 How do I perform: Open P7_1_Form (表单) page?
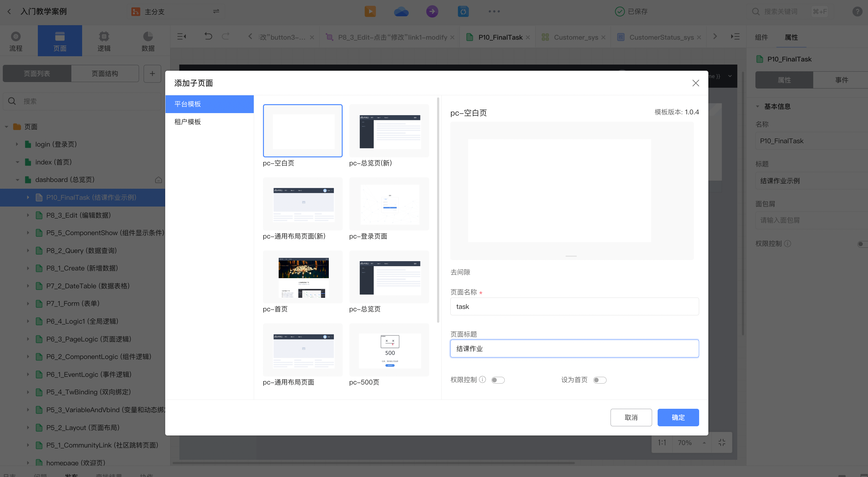point(73,303)
